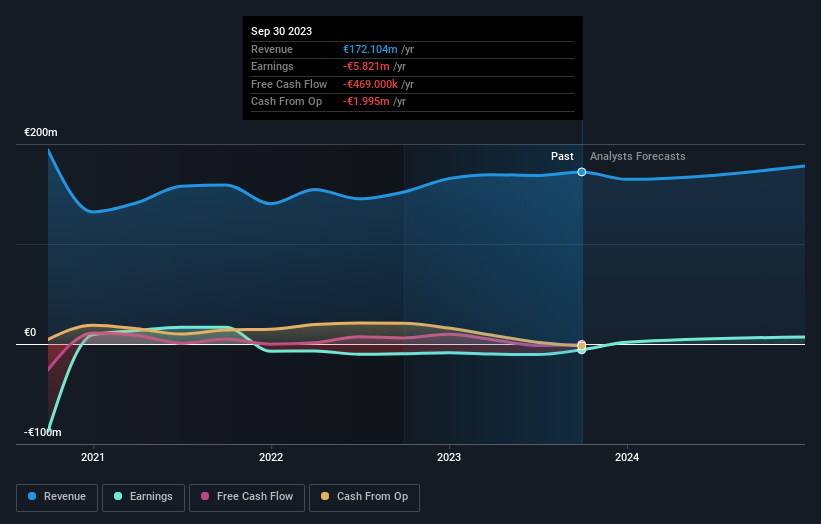Click the Analysts Forecasts label
The height and width of the screenshot is (524, 821).
(637, 157)
